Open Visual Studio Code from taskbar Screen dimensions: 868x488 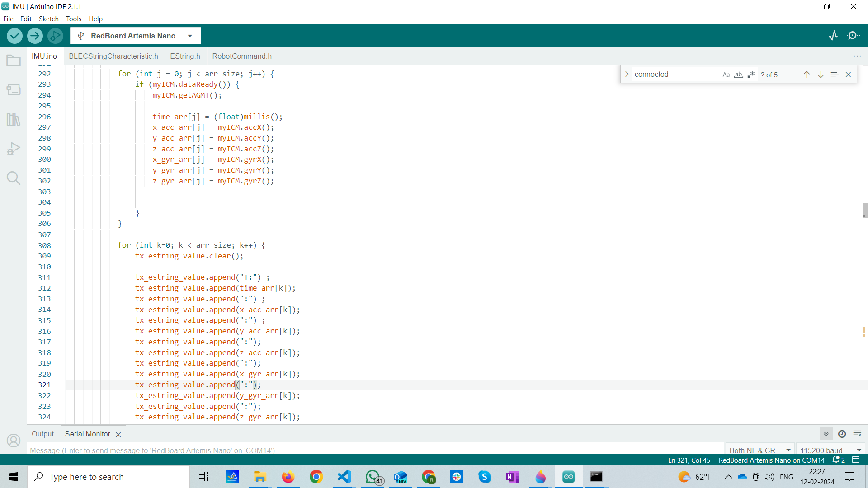(x=344, y=477)
